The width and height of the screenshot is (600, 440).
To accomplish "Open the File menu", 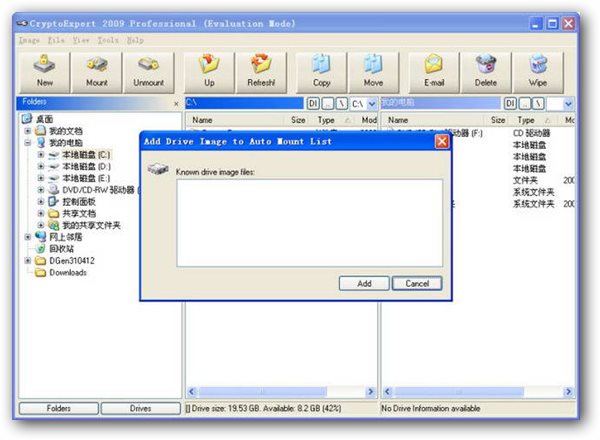I will (56, 40).
